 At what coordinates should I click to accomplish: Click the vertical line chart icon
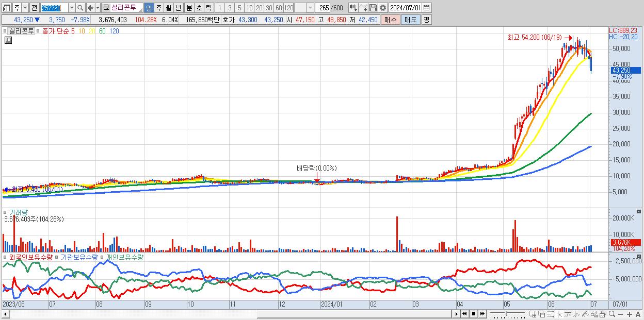point(577,314)
